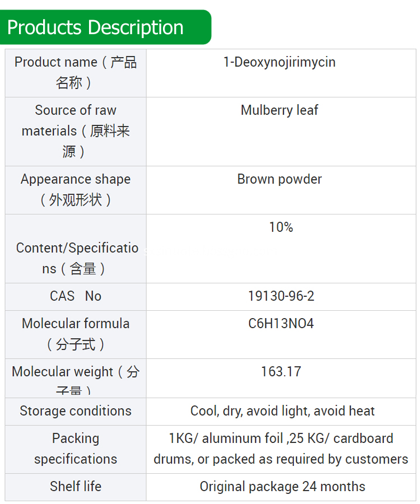Click the Product name label cell

point(76,72)
